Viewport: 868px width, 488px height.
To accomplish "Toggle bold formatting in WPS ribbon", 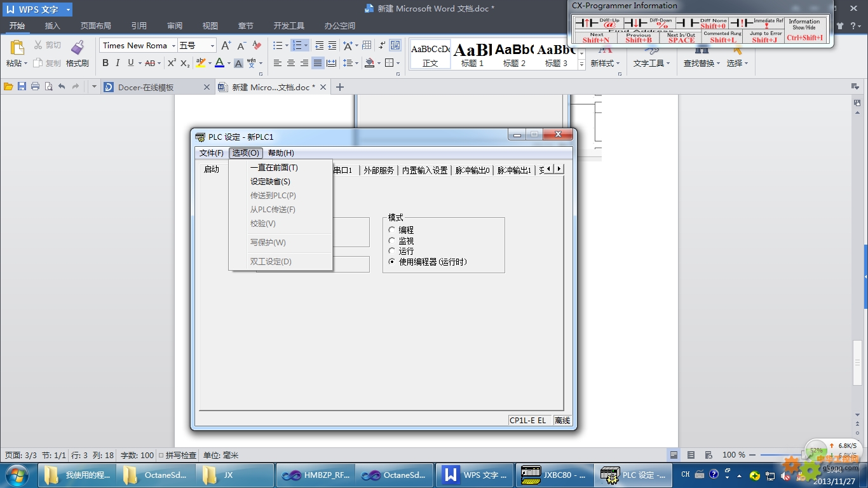I will pyautogui.click(x=105, y=63).
